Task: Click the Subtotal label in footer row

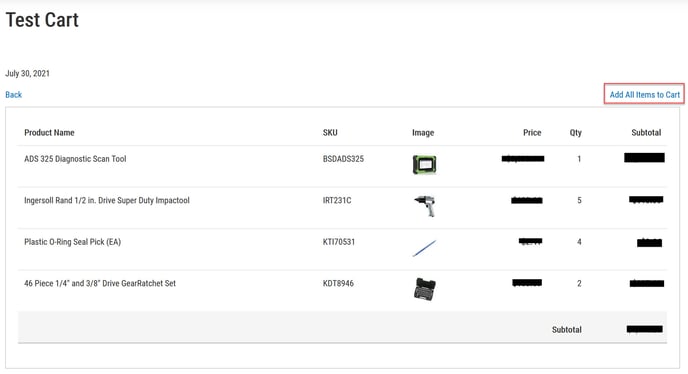Action: 566,330
